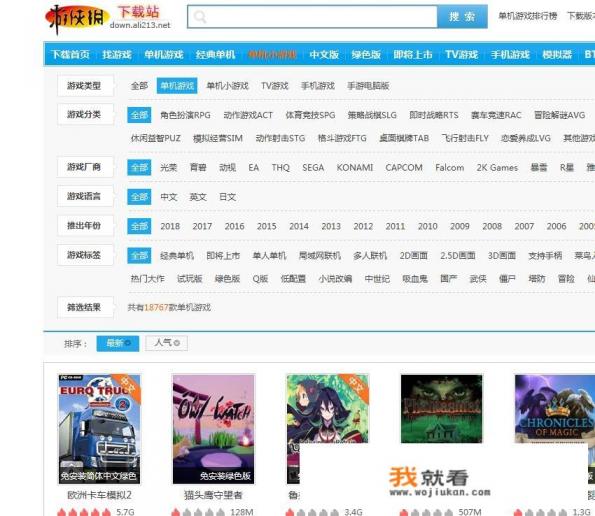Sort results by 最新
Screen dimensions: 595x516
tap(118, 343)
